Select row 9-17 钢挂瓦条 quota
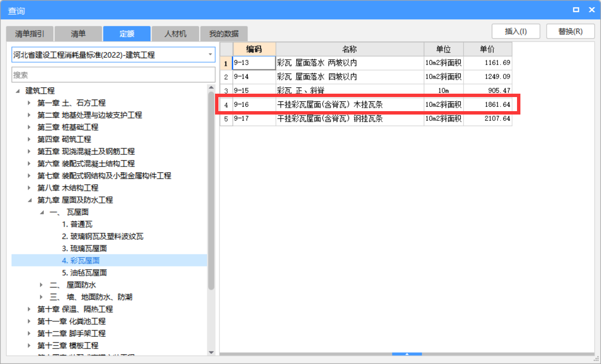Screen dimensions: 601x364 329,119
